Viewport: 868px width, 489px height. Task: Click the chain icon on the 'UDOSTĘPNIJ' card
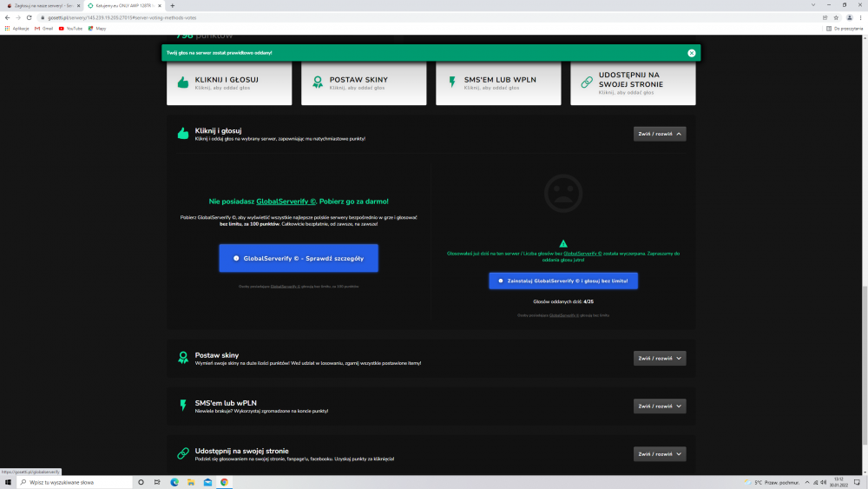point(587,83)
